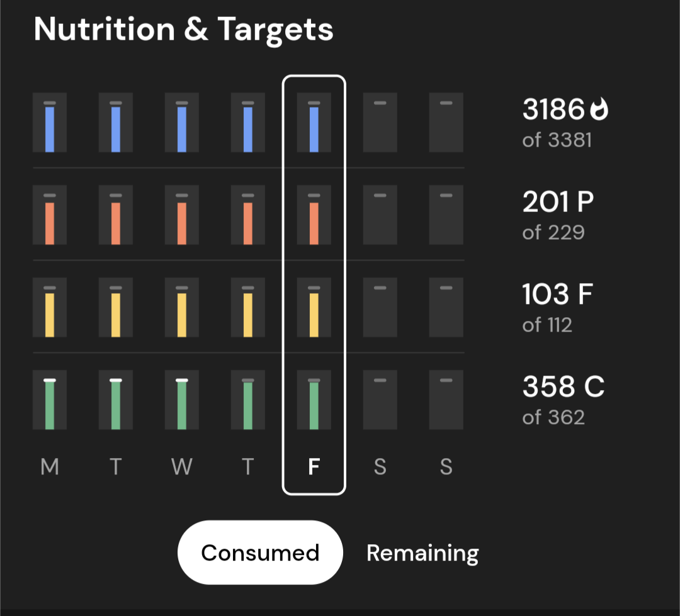This screenshot has width=680, height=616.
Task: Click Saturday's empty calories bar
Action: (x=380, y=123)
